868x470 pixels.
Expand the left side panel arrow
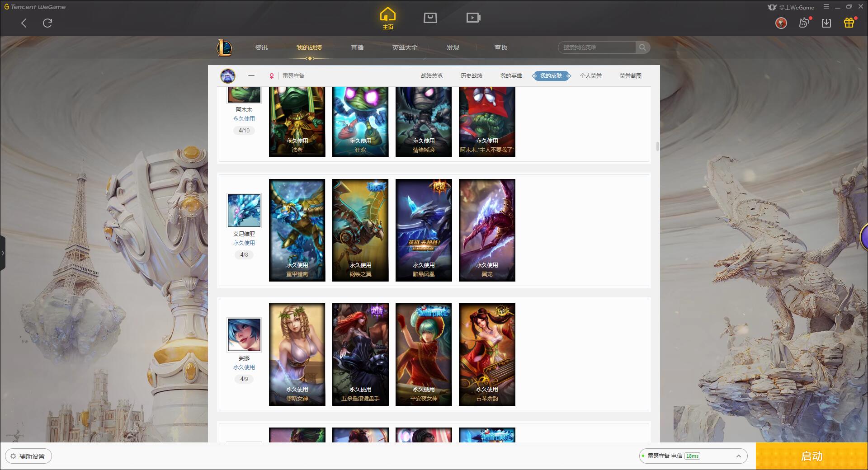(x=3, y=253)
